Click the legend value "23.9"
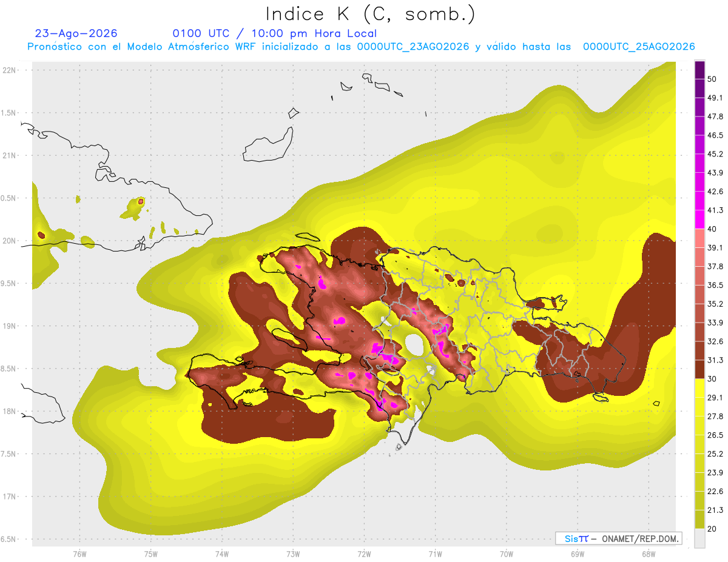The height and width of the screenshot is (562, 728). (715, 473)
